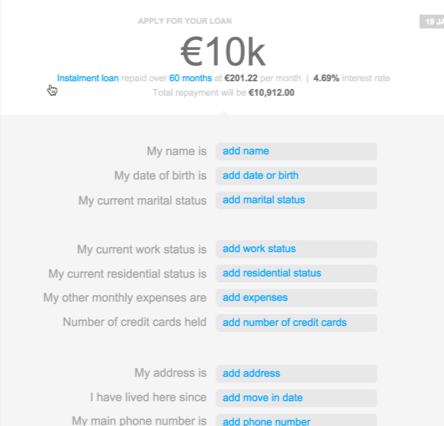
Task: Click the add phone number field
Action: tap(296, 420)
